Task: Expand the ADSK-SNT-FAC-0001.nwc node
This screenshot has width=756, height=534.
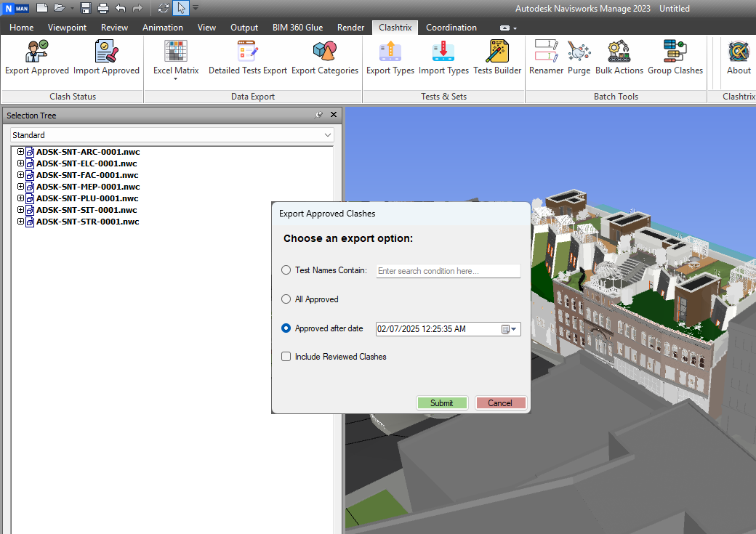Action: coord(20,175)
